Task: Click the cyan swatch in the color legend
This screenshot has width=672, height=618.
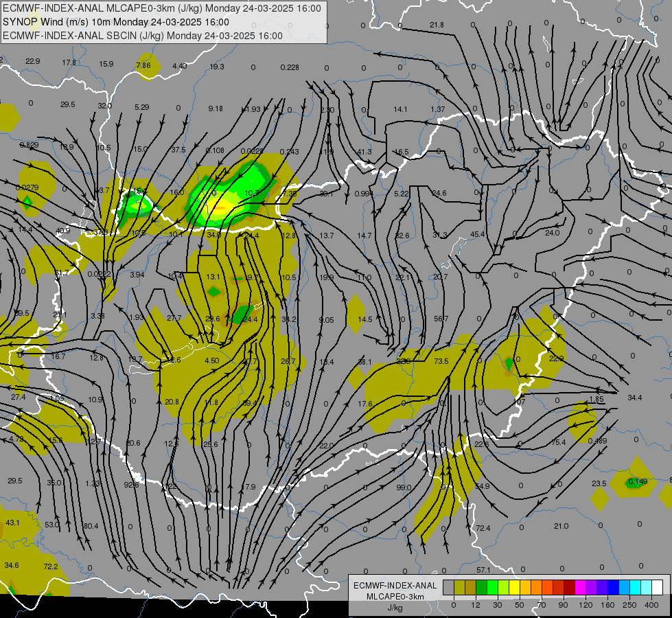Action: 635,587
